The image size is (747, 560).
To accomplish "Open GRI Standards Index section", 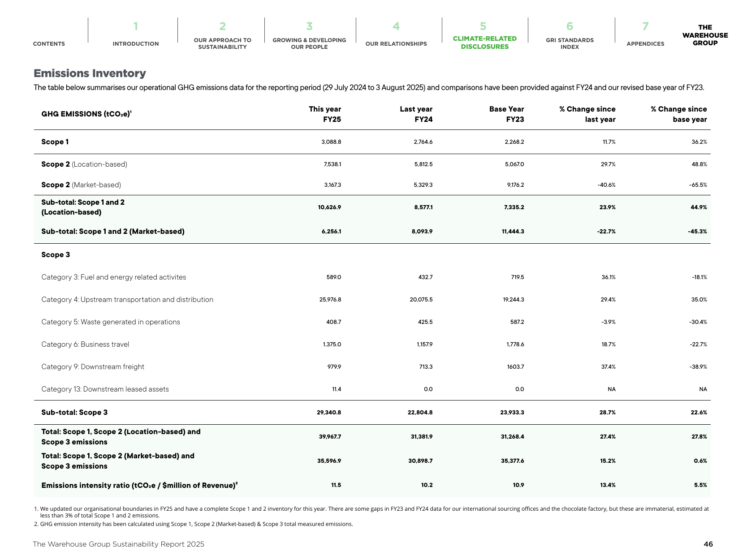I will pos(570,43).
